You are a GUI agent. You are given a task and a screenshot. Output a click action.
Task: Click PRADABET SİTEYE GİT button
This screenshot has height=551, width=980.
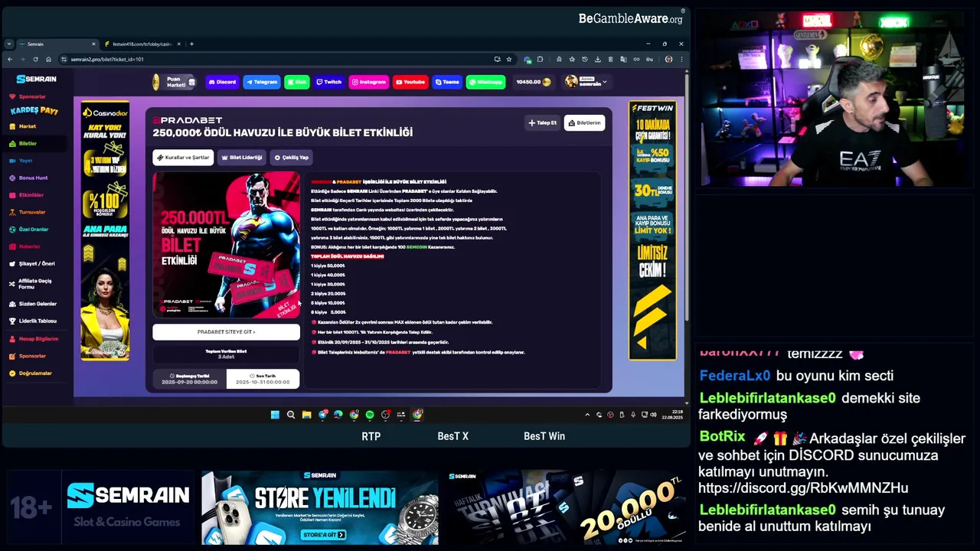226,332
